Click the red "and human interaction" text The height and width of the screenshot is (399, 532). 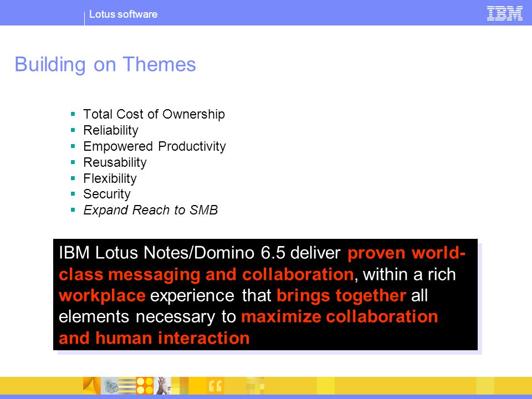tap(154, 338)
